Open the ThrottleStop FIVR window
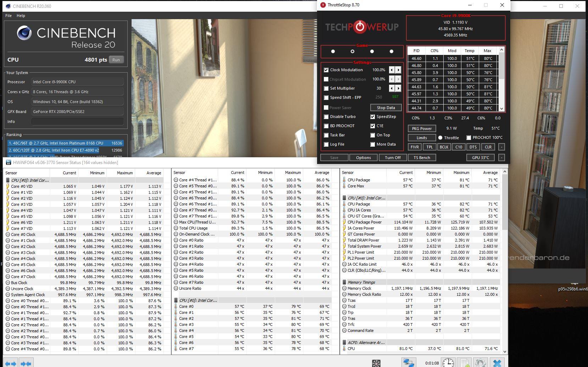The height and width of the screenshot is (367, 588). pyautogui.click(x=414, y=147)
